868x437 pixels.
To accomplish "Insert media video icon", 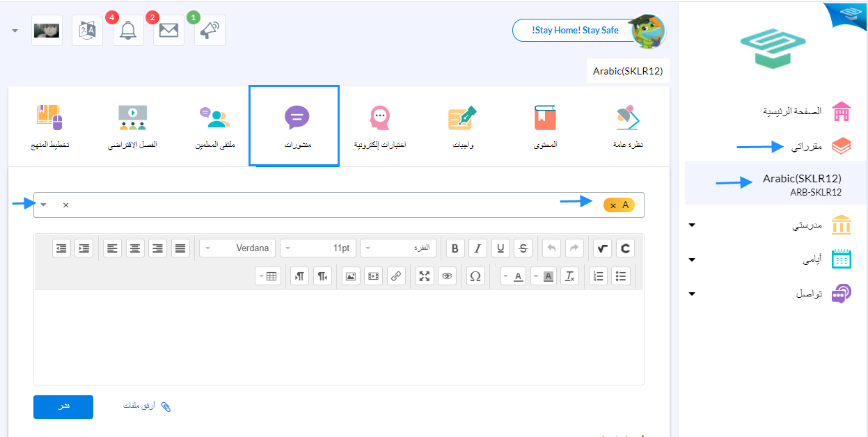I will [x=374, y=276].
